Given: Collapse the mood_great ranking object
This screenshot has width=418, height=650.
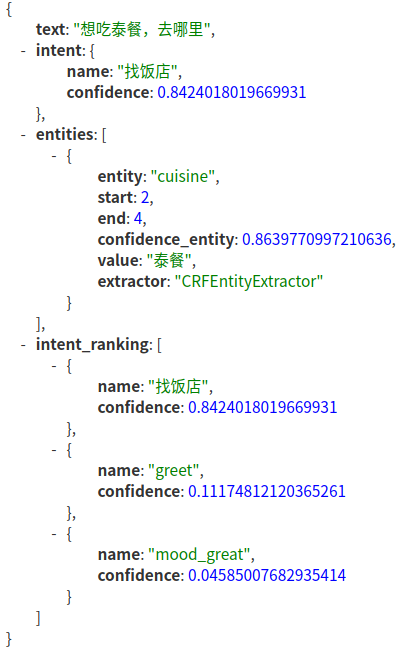Looking at the screenshot, I should point(54,534).
